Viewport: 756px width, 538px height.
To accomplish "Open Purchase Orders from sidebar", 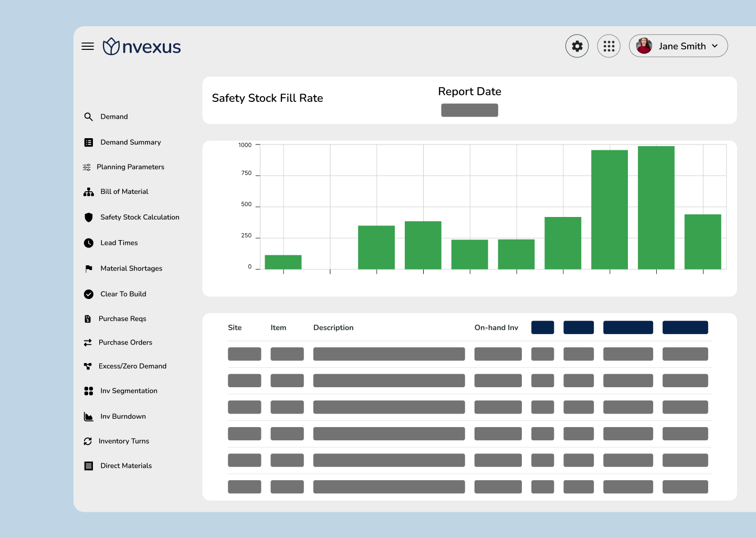I will click(x=125, y=343).
